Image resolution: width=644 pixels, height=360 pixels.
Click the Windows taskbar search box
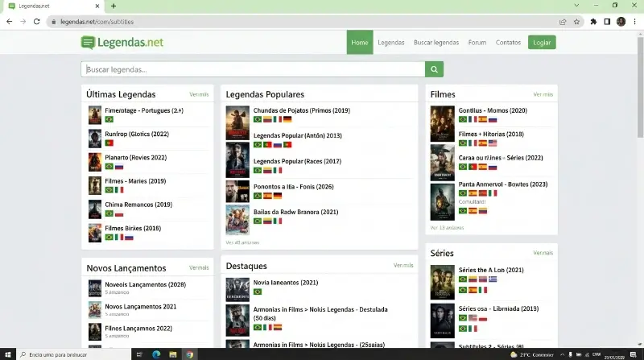point(73,354)
